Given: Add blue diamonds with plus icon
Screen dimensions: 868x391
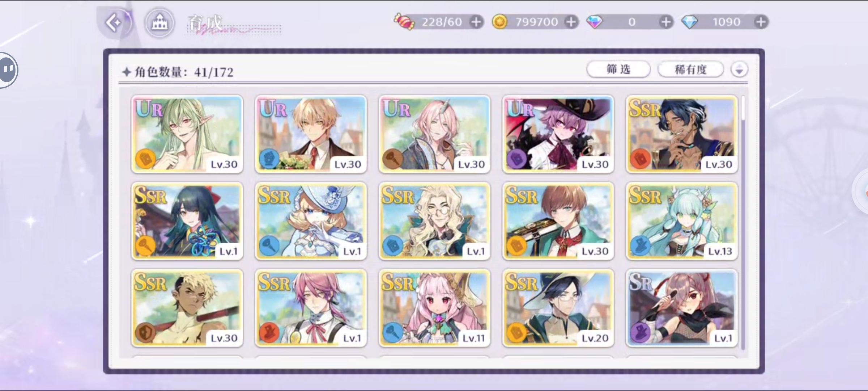Looking at the screenshot, I should pos(761,22).
